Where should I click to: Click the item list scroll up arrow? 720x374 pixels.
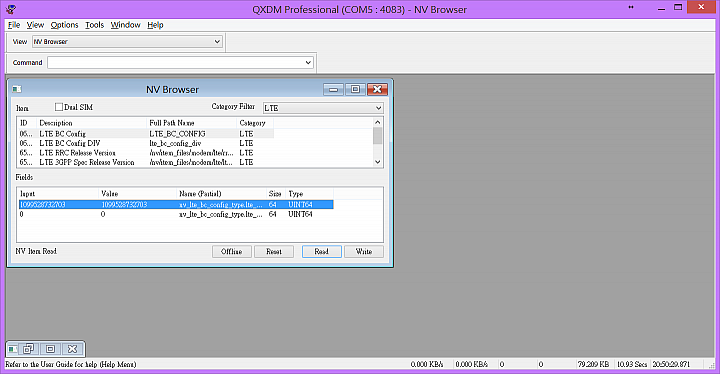click(x=377, y=122)
